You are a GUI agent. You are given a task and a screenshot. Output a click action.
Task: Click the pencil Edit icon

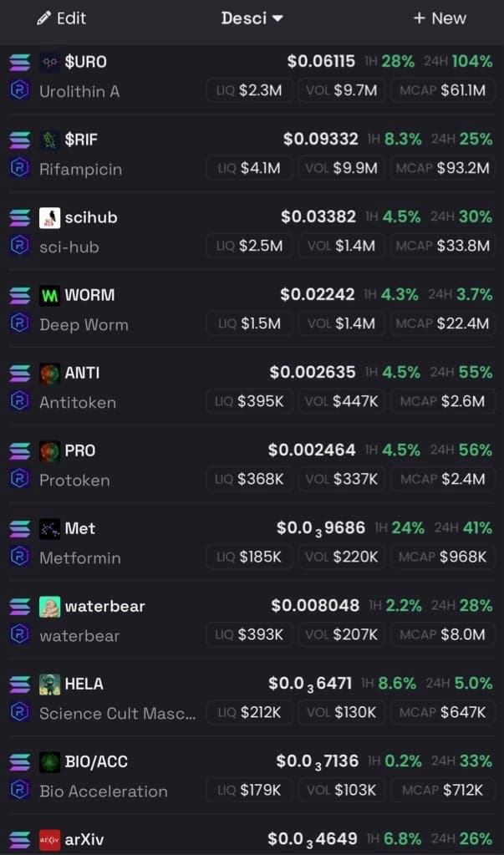pyautogui.click(x=44, y=18)
